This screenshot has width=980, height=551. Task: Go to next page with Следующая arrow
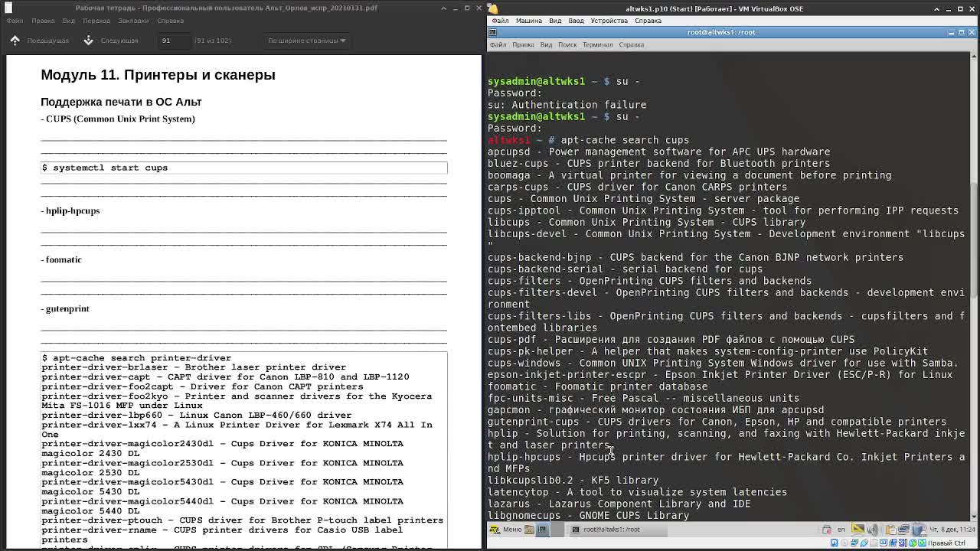pyautogui.click(x=111, y=41)
